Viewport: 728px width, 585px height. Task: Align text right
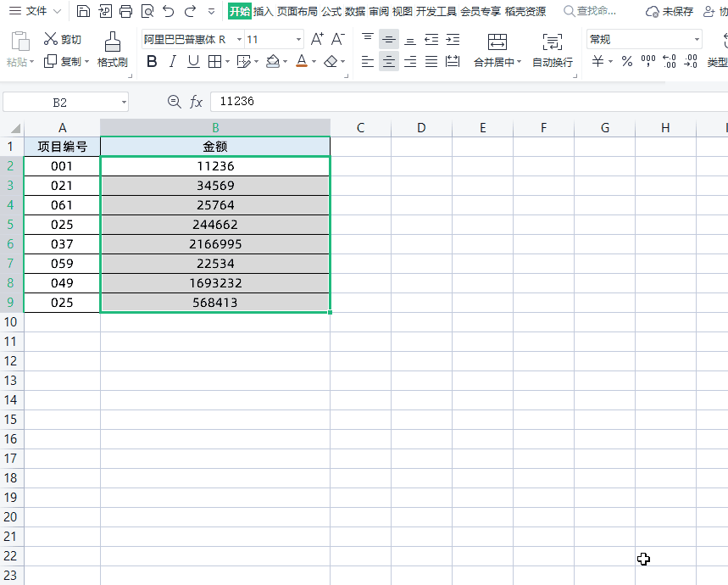[x=410, y=61]
